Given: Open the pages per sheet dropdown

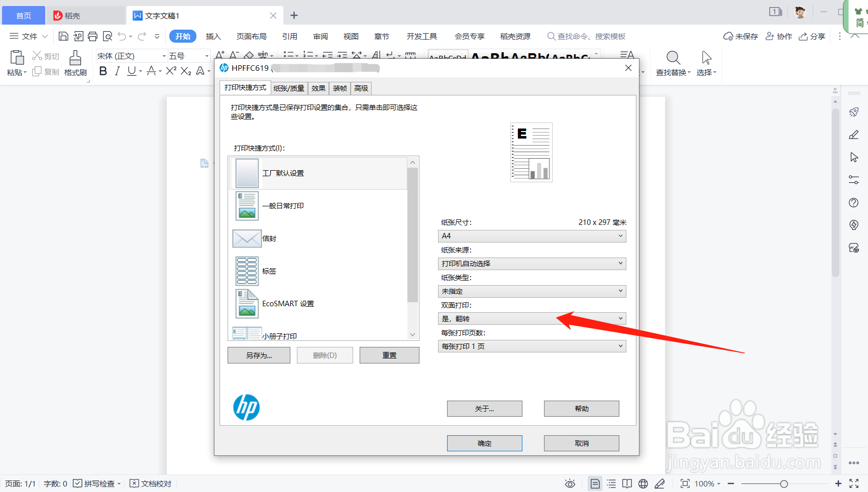Looking at the screenshot, I should 532,346.
